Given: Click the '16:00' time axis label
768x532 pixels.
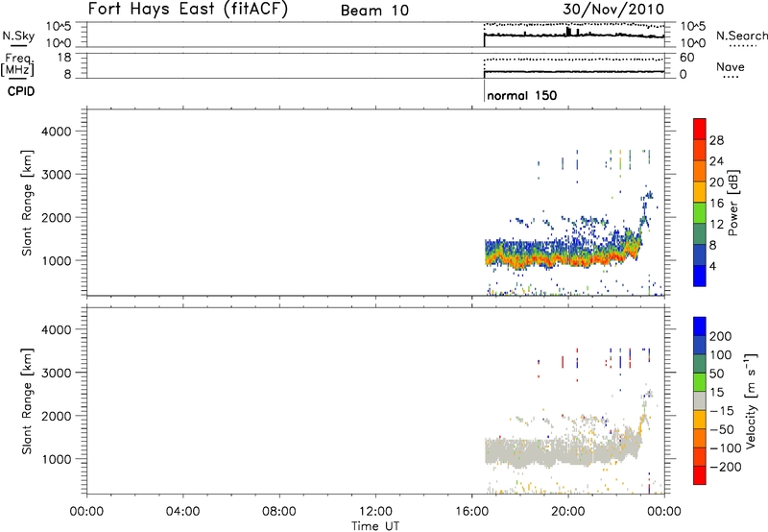Looking at the screenshot, I should coord(471,511).
